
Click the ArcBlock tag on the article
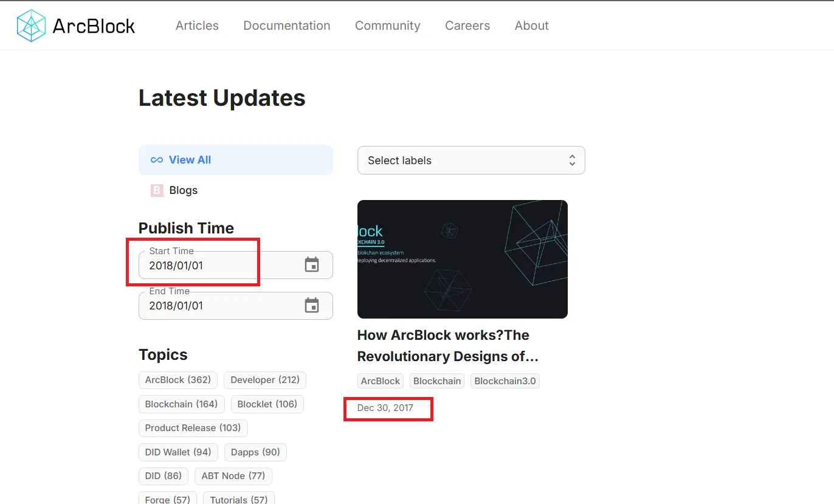(x=381, y=381)
